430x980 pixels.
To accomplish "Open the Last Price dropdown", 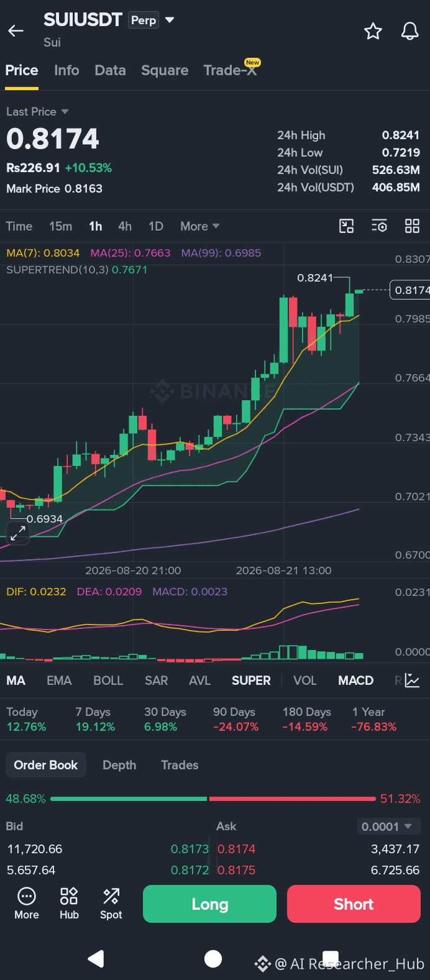I will coord(37,112).
